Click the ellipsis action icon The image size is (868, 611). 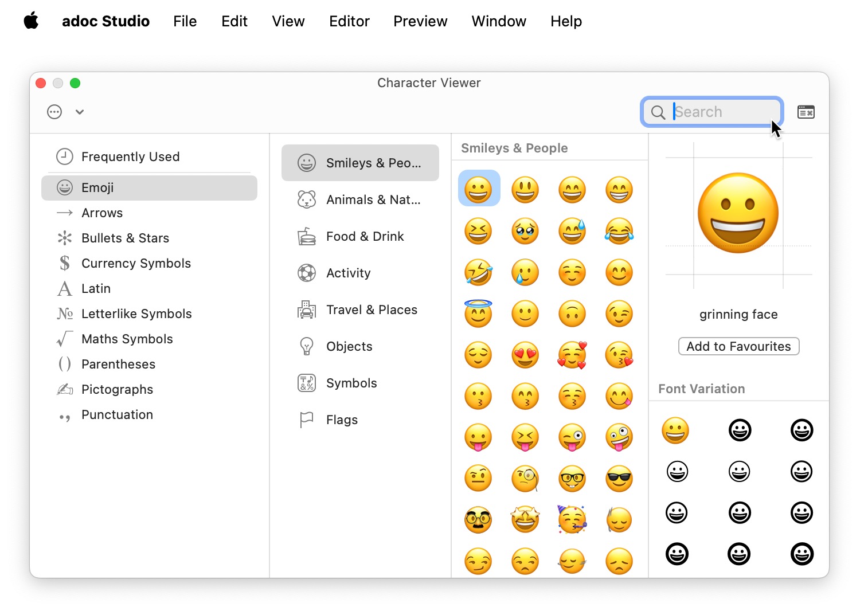(x=54, y=112)
